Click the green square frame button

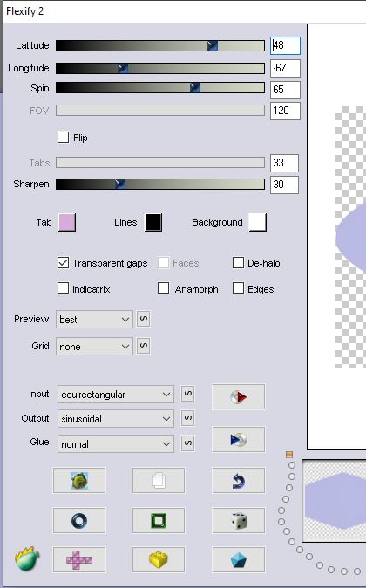[x=159, y=520]
